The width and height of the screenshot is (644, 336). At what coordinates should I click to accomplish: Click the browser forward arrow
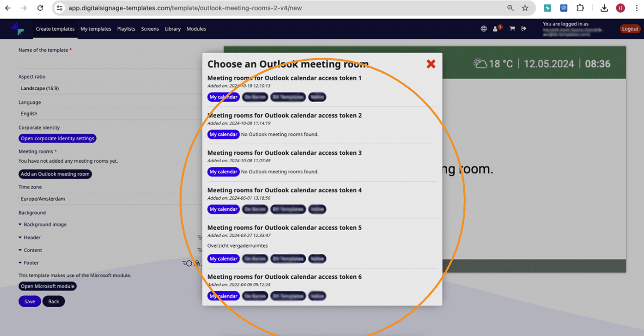(24, 8)
